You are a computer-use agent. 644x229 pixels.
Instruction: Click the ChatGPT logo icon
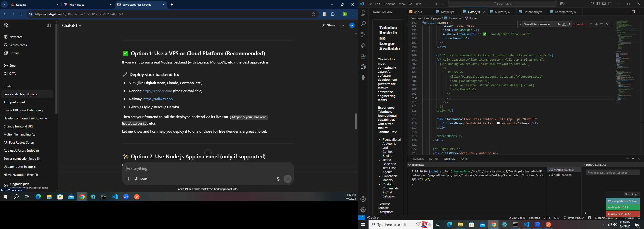(x=6, y=25)
